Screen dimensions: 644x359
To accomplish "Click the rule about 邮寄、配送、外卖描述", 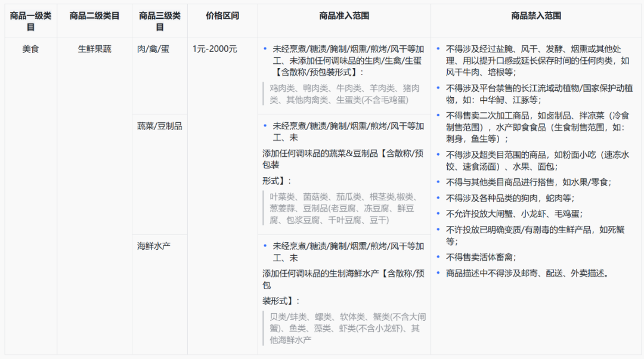I will point(528,273).
